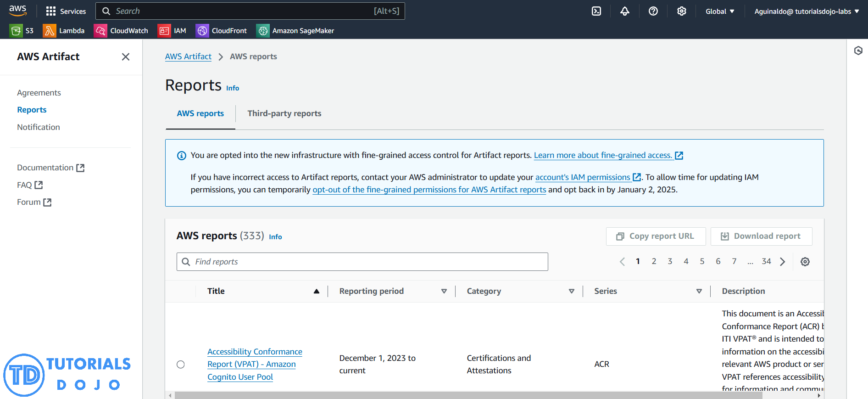The width and height of the screenshot is (868, 399).
Task: Click external link icon beside IAM permissions
Action: tap(637, 177)
